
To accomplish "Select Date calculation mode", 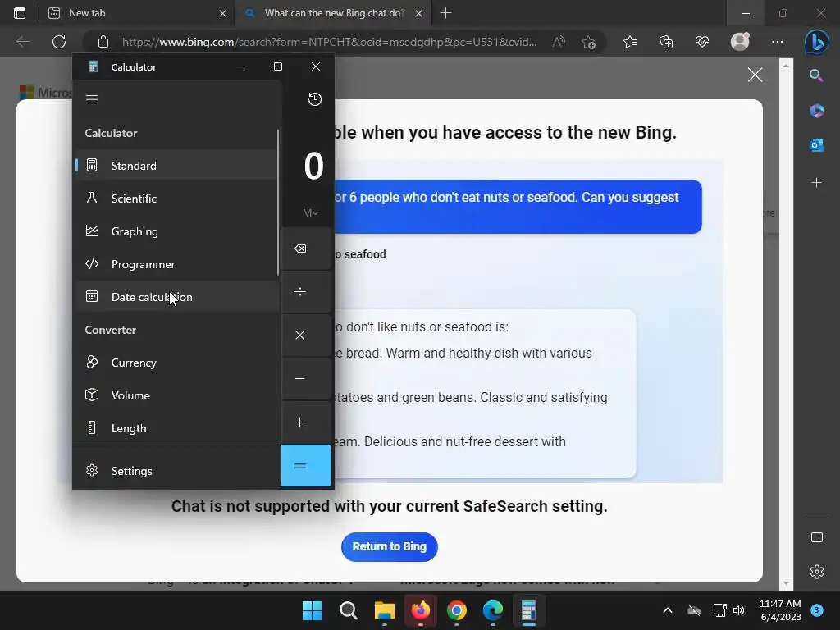I will coord(176,297).
